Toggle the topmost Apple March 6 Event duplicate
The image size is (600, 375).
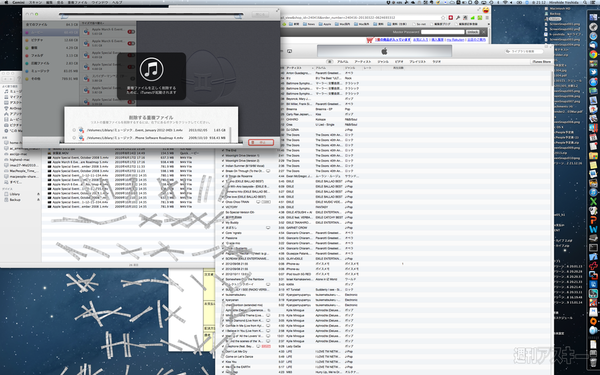coord(131,32)
